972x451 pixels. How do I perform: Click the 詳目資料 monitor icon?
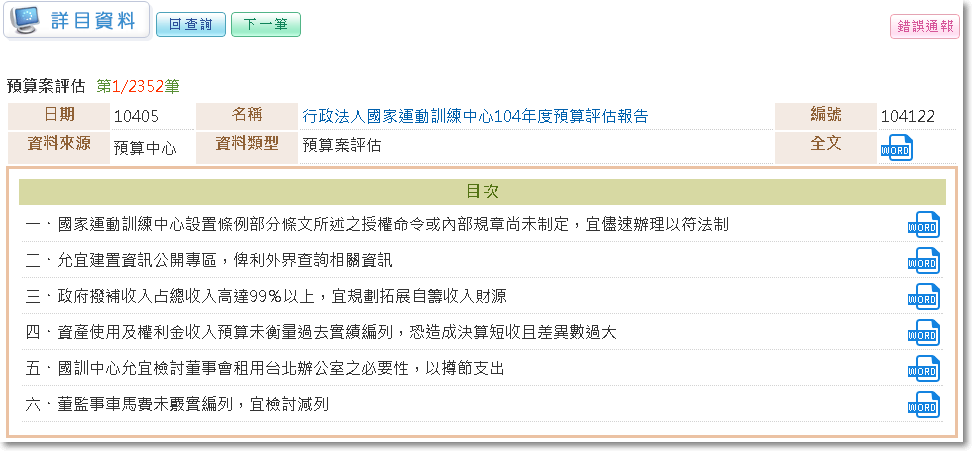29,20
